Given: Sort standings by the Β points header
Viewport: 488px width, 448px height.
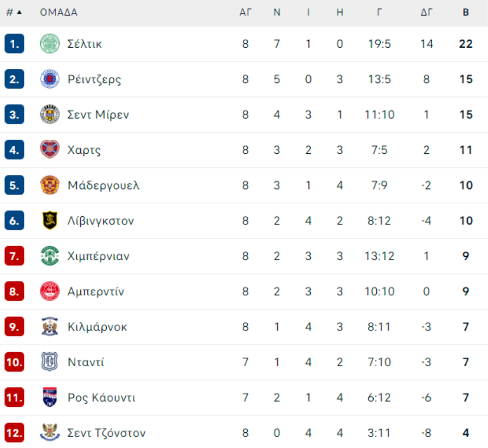Looking at the screenshot, I should tap(466, 12).
